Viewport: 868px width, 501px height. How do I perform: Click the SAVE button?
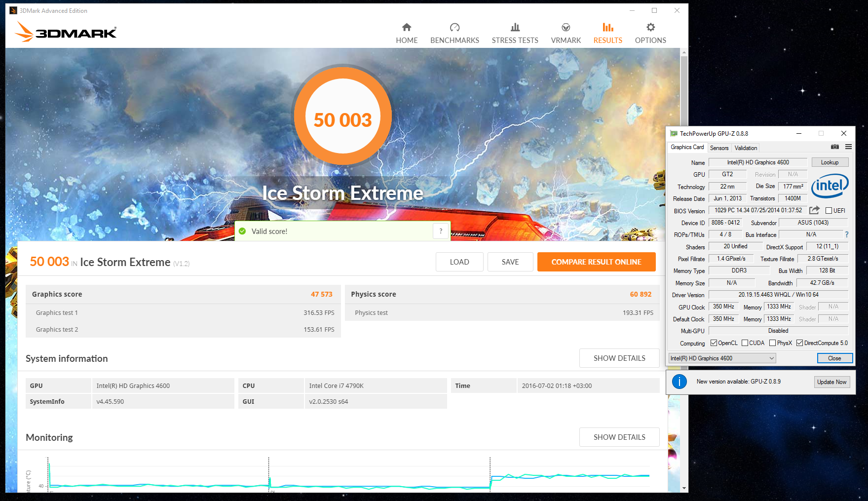tap(510, 262)
